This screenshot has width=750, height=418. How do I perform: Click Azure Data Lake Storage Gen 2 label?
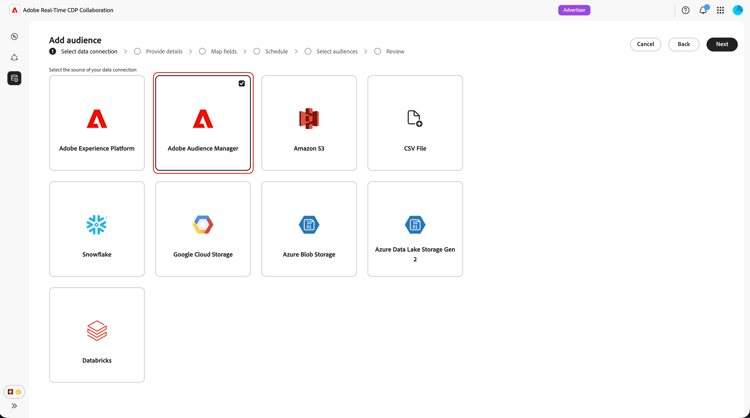pyautogui.click(x=415, y=254)
